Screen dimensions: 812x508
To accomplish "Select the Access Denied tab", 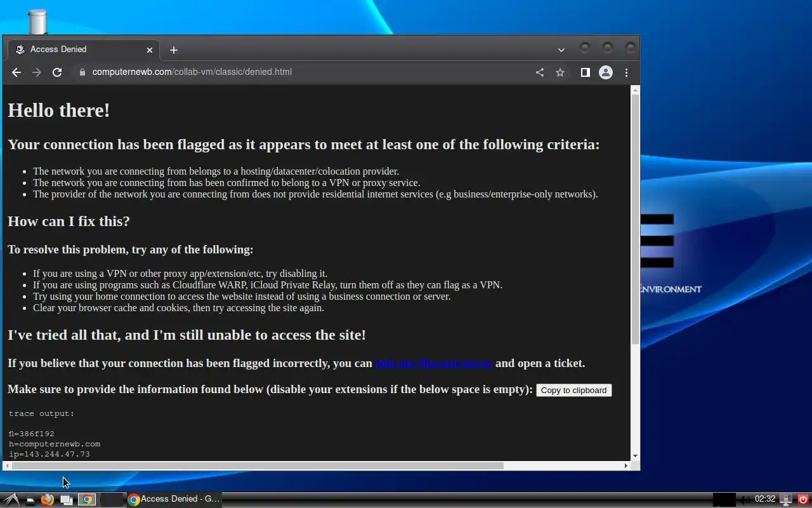I will [x=84, y=50].
